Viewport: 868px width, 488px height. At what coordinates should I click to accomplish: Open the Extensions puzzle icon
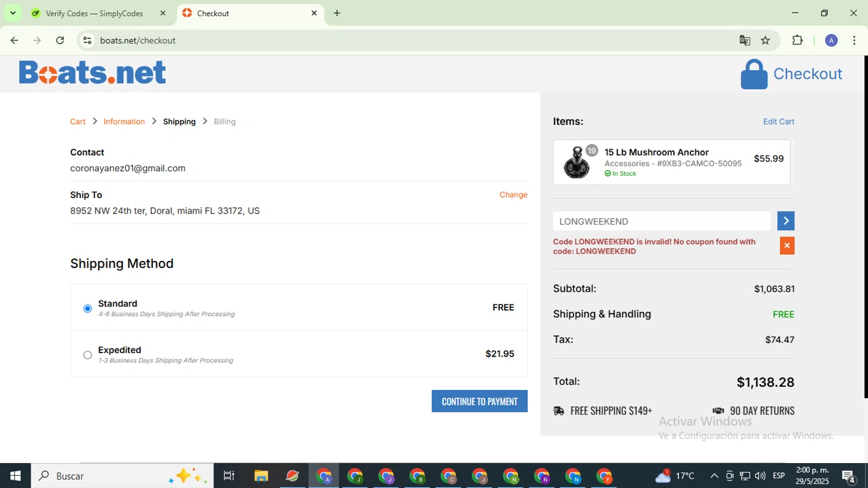797,41
